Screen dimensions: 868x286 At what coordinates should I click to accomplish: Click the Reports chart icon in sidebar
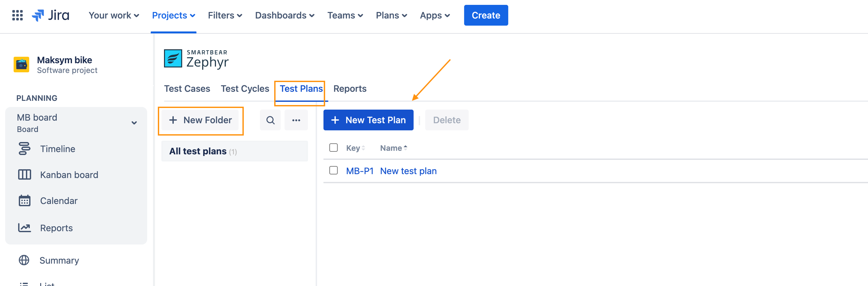[x=24, y=228]
